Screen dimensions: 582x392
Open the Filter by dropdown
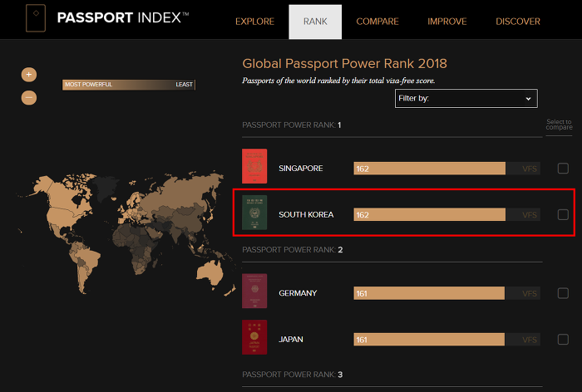466,98
